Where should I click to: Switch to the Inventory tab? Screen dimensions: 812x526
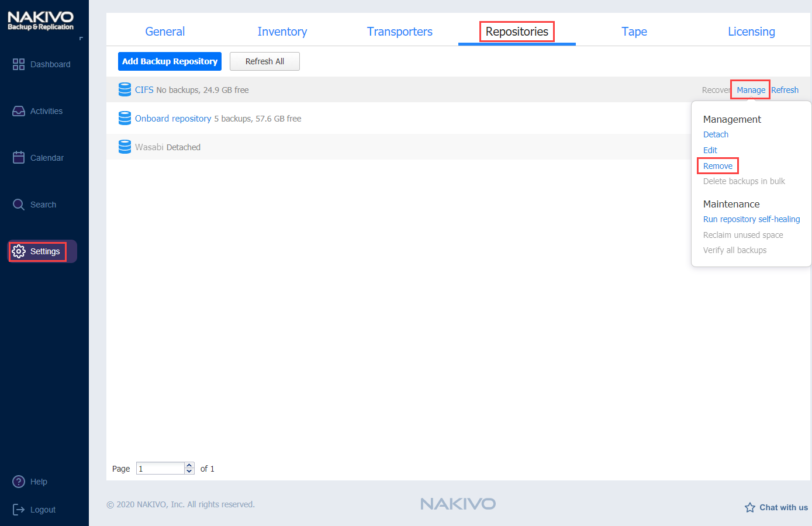coord(282,32)
